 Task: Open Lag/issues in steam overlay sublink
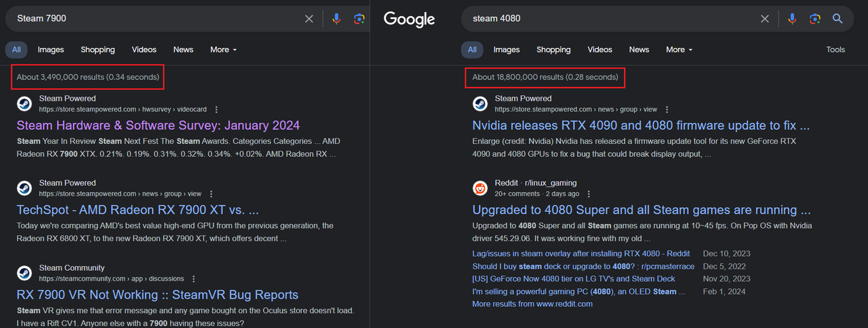tap(581, 254)
